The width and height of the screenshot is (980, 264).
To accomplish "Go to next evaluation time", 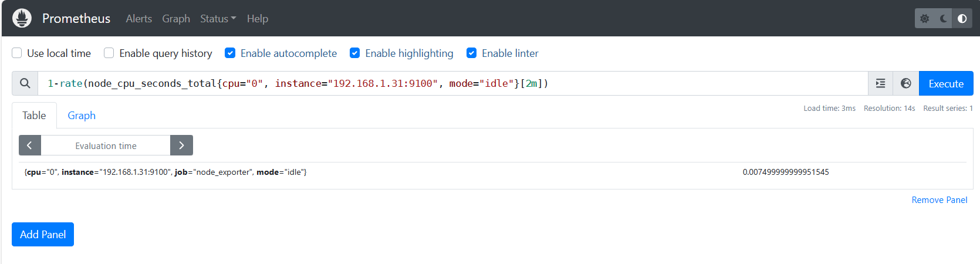I will pos(181,145).
